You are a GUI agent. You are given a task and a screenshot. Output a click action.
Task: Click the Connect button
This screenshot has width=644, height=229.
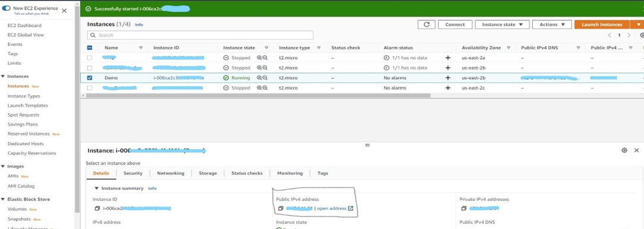tap(455, 24)
